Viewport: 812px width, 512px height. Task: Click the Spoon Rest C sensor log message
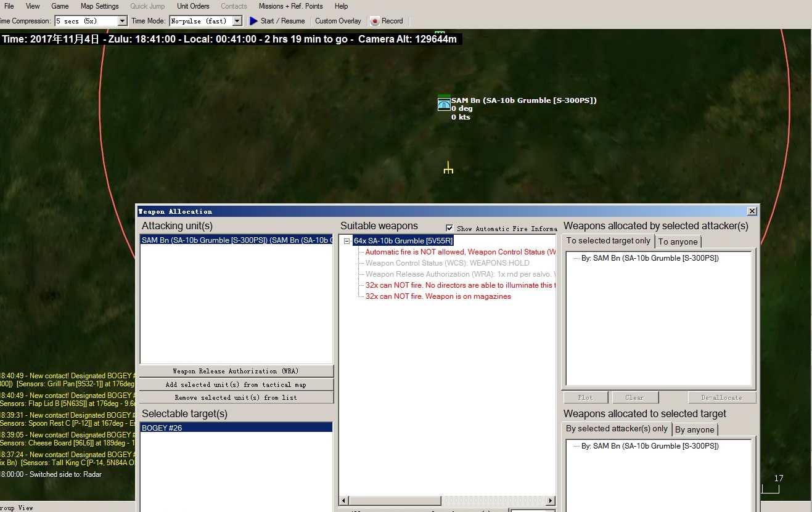68,420
